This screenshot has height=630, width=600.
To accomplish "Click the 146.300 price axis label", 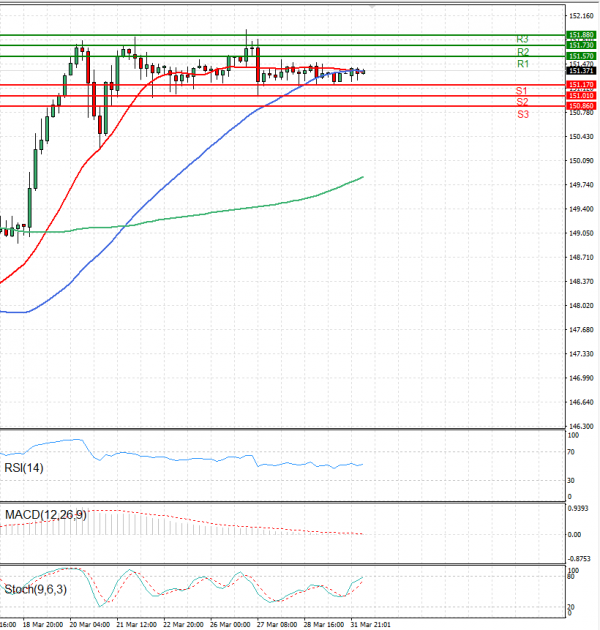I will coord(581,426).
